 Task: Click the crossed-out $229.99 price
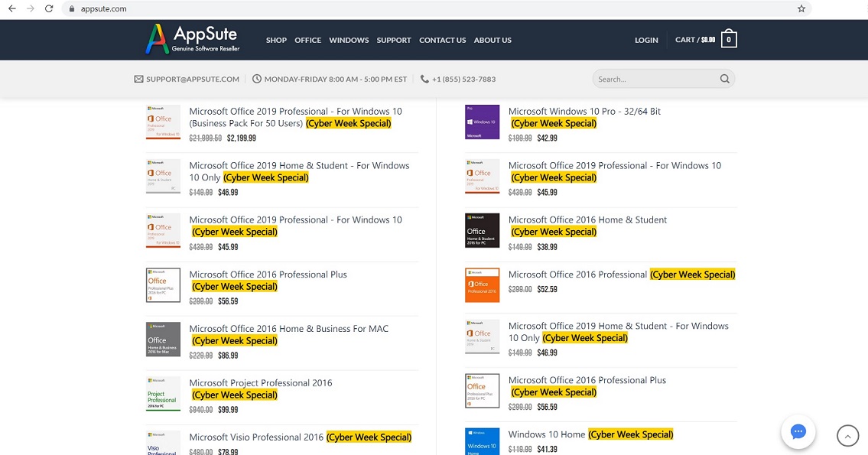click(x=201, y=356)
